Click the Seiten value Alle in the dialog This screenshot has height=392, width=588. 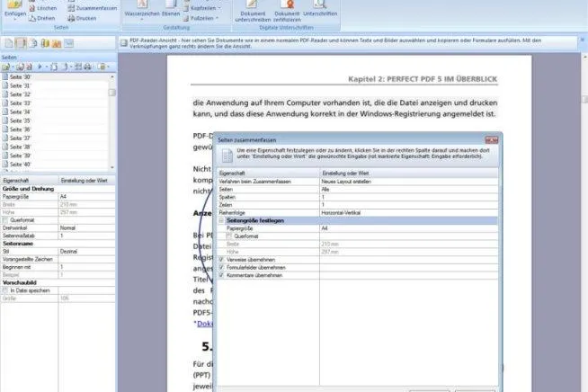pos(409,190)
